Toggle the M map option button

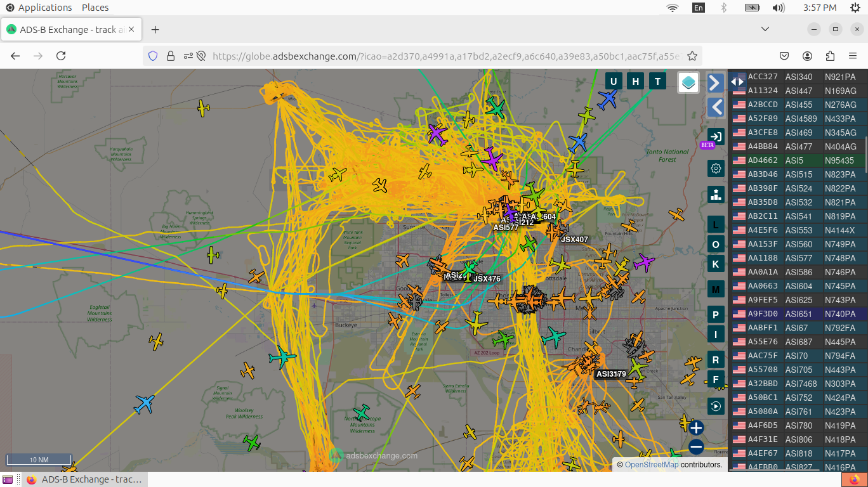(716, 290)
